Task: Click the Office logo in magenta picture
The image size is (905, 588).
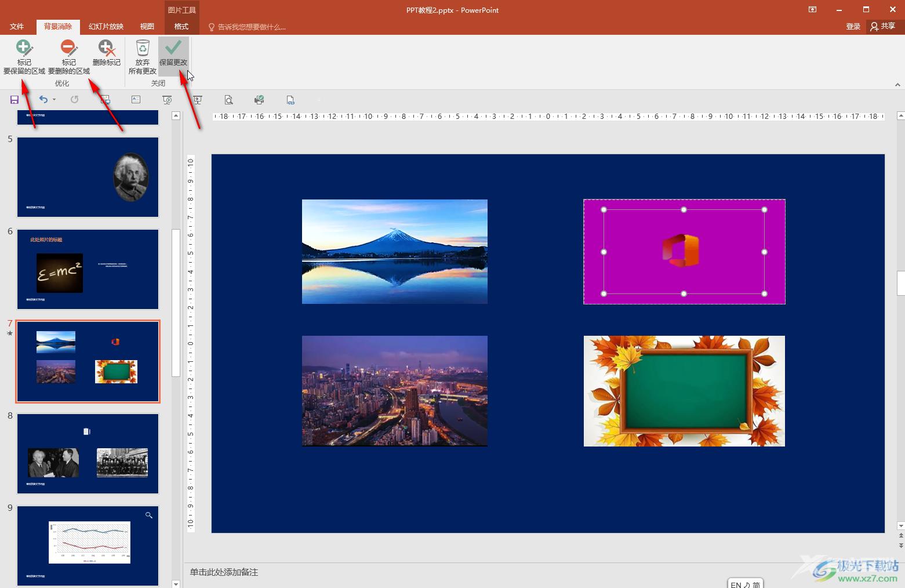Action: [x=681, y=251]
